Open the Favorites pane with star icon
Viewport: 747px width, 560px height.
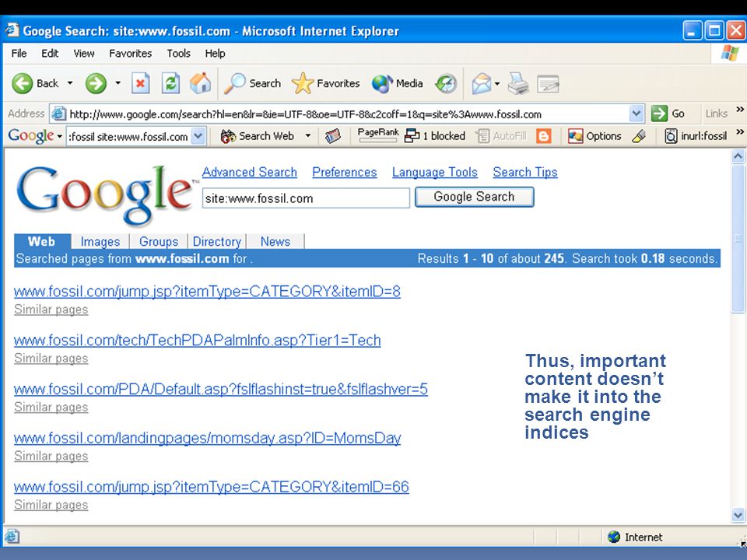[325, 83]
